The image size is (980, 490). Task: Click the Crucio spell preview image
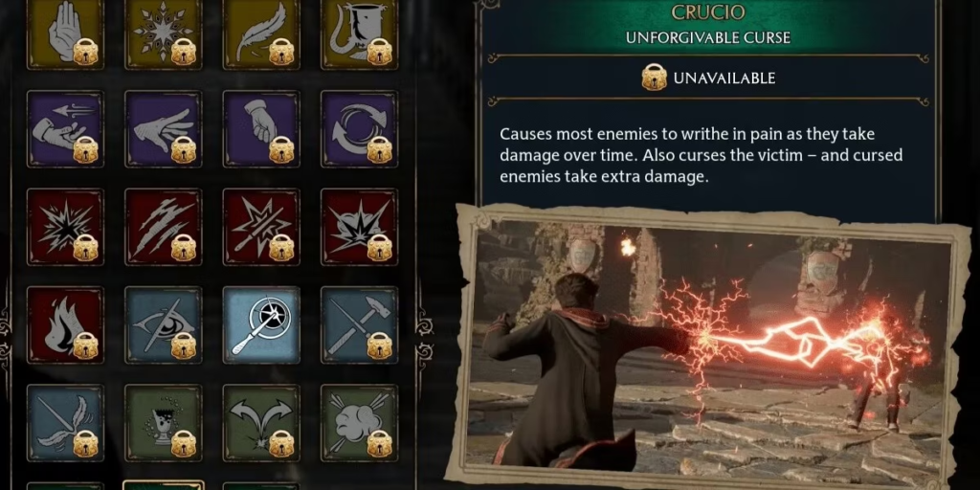click(711, 345)
